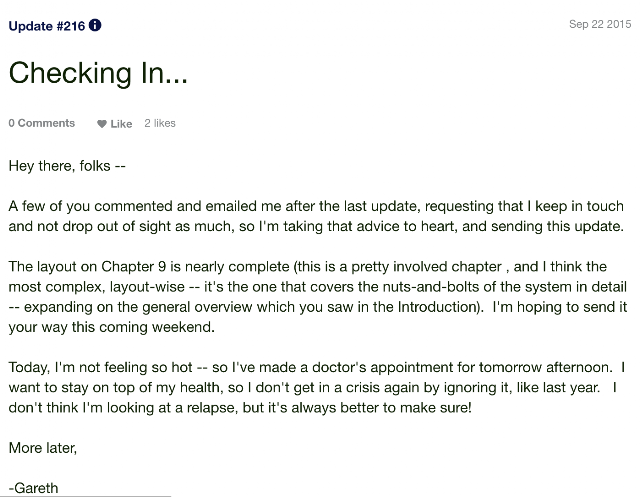Click the 'Hey there, folks --' greeting line
The height and width of the screenshot is (497, 640).
pos(67,166)
